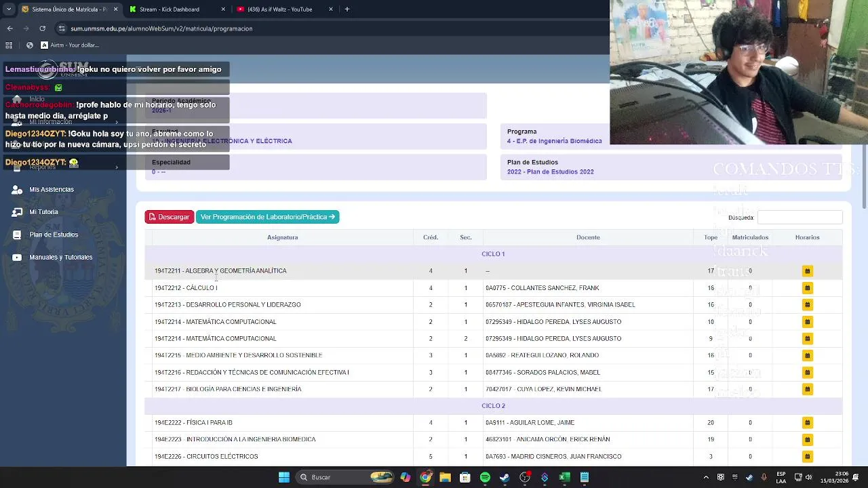Select docente SORADOS PALACIOS, MABEL
Image resolution: width=868 pixels, height=488 pixels.
point(542,372)
